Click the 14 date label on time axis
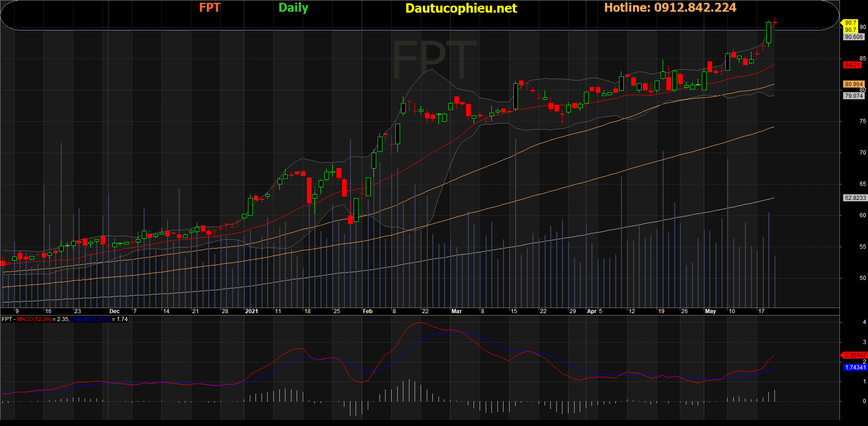The width and height of the screenshot is (868, 426). click(166, 311)
